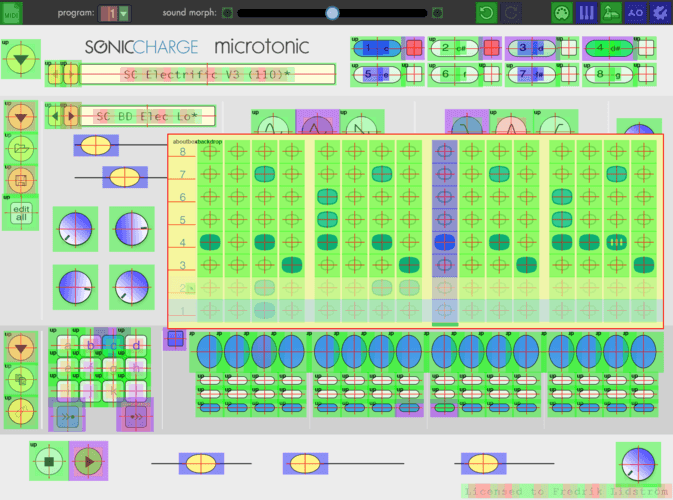Click the program name field SC Electrific V3
Screen dimensions: 673x500
click(x=207, y=75)
